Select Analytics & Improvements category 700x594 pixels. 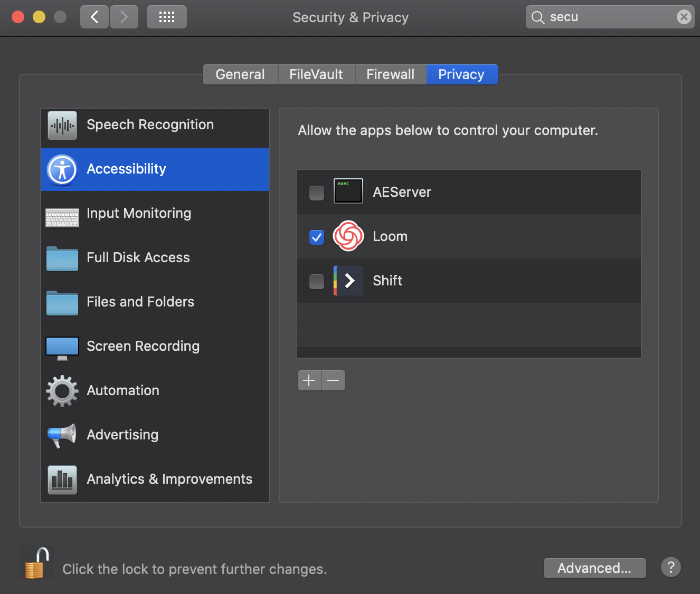(169, 479)
